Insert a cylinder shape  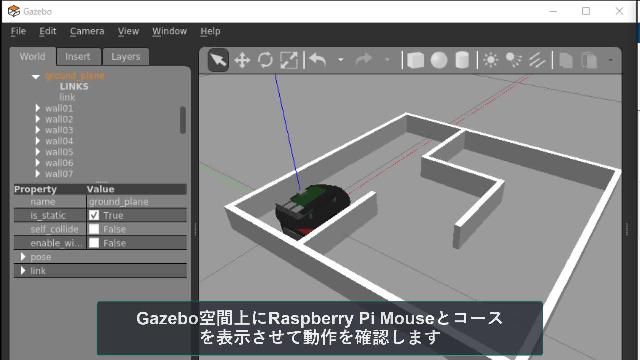coord(462,60)
